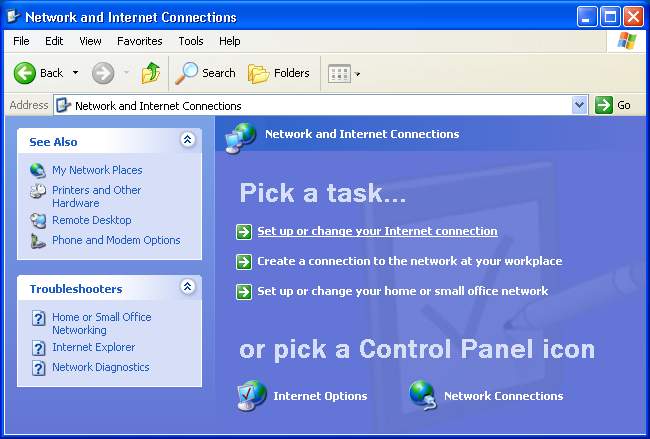Select Set up home or small office network

pyautogui.click(x=403, y=291)
